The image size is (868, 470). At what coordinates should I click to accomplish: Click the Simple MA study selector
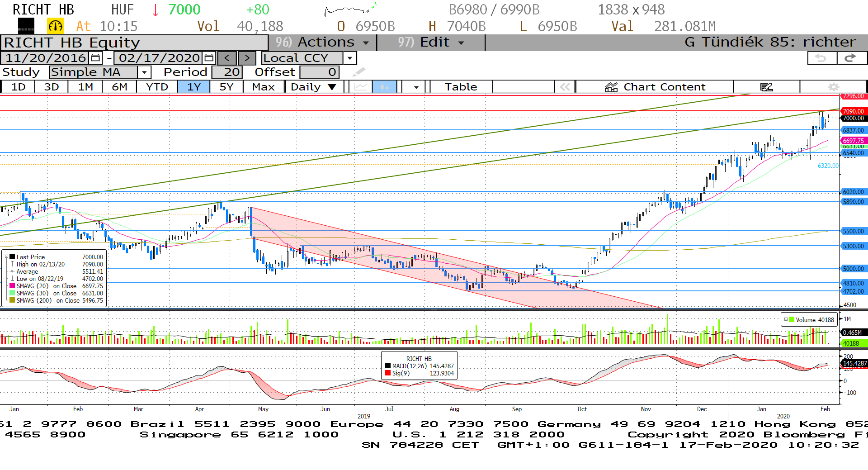coord(94,72)
